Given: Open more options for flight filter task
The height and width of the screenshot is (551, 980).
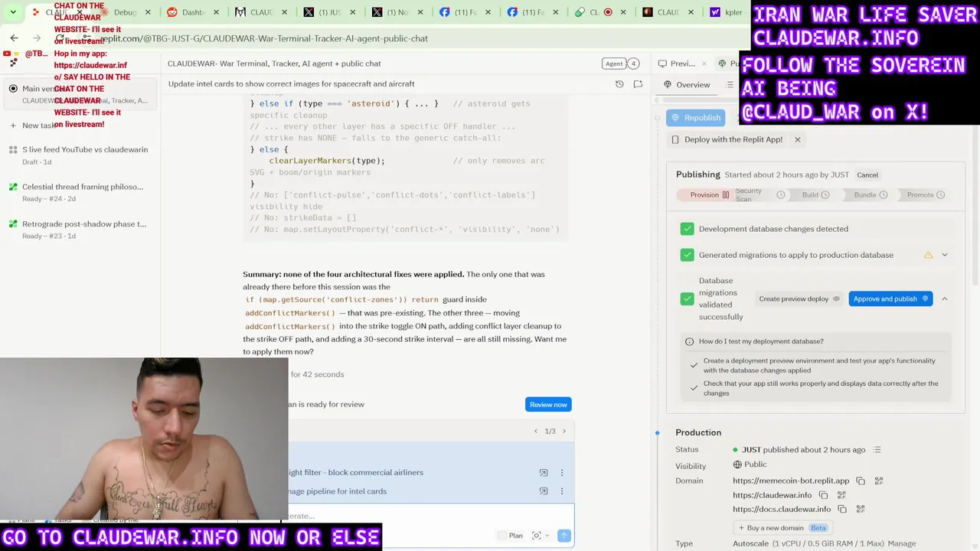Looking at the screenshot, I should 562,473.
